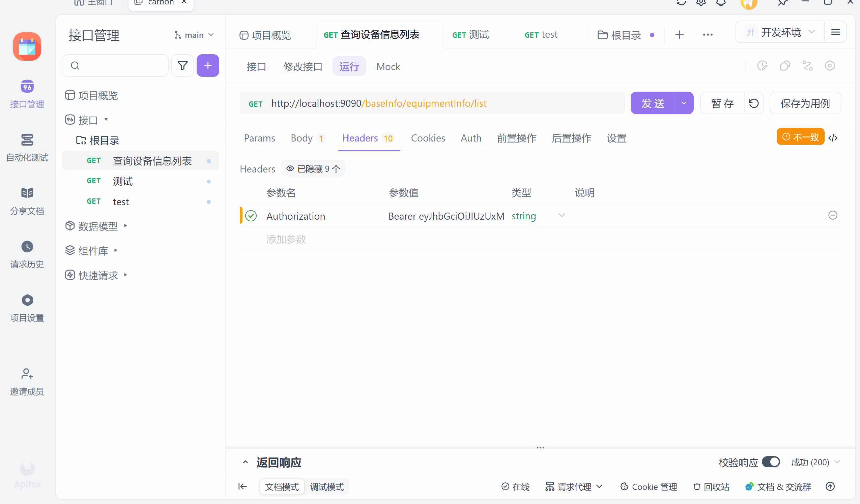Image resolution: width=860 pixels, height=504 pixels.
Task: Open the 回收站 at the bottom
Action: (x=711, y=486)
